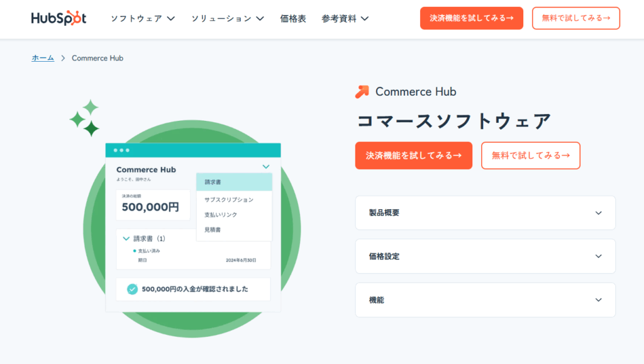Click the コマースソフトウェア heading
644x364 pixels.
point(453,121)
